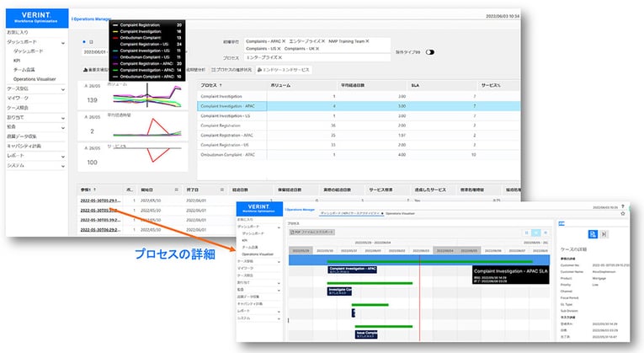Select ダッシュボード/KPI/ケースアクティビティ tab in detail window

pyautogui.click(x=352, y=214)
